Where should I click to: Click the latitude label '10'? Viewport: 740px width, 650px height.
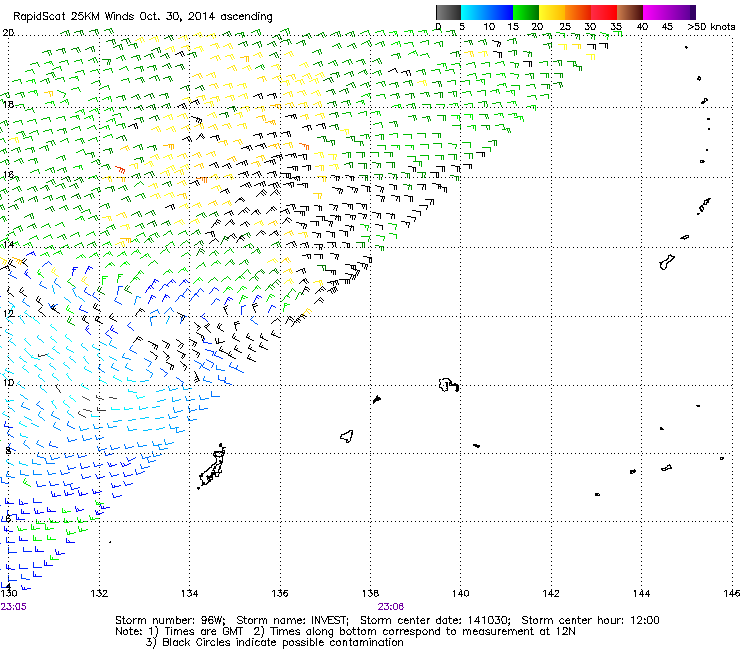[x=8, y=382]
